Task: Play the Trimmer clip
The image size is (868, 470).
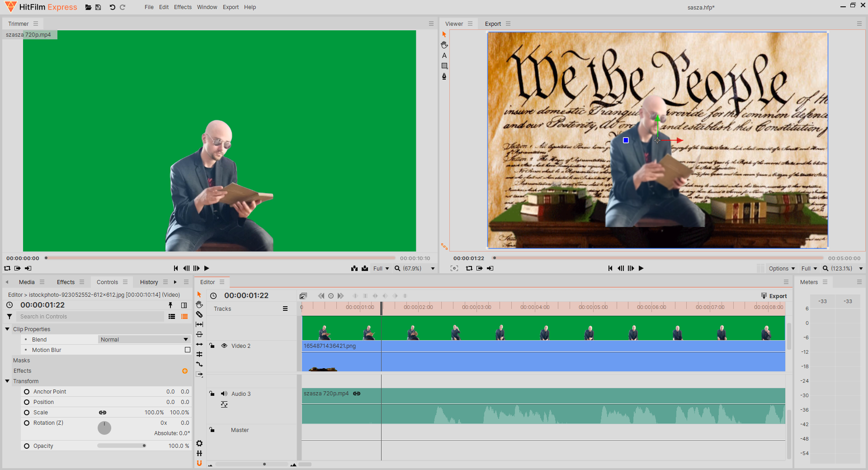Action: pos(207,268)
